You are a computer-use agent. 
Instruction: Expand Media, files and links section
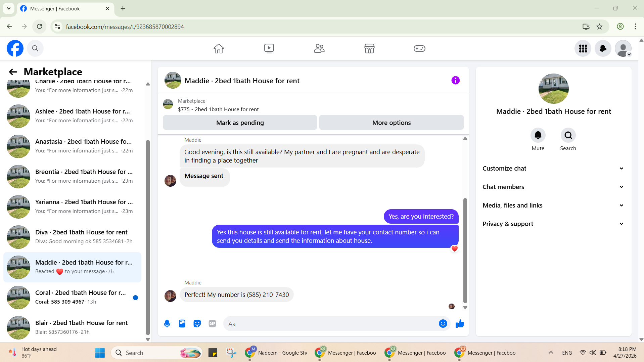pos(553,206)
